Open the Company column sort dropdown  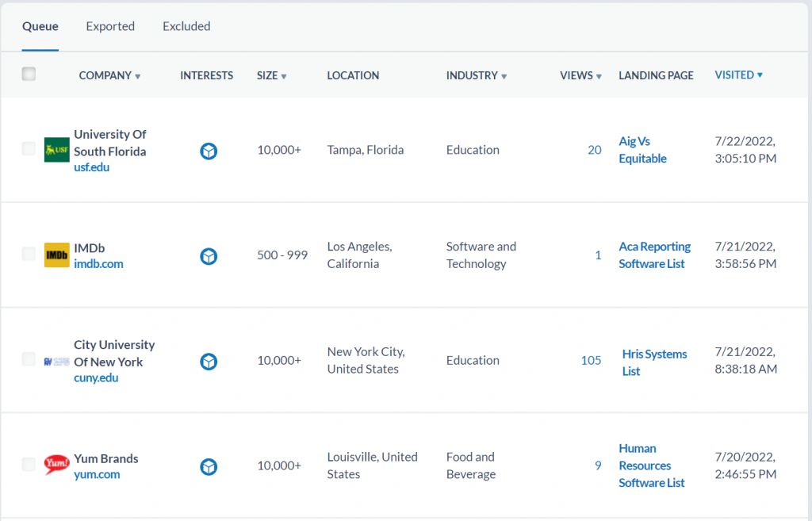click(137, 77)
